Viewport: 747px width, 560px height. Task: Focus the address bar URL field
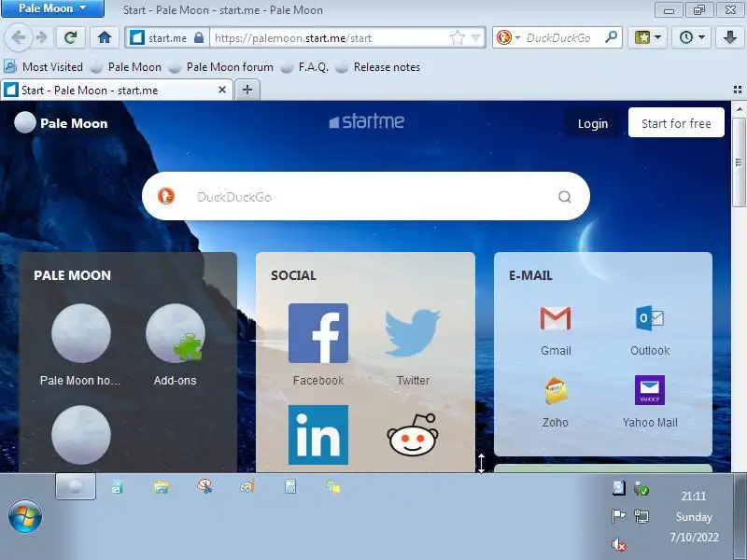[329, 37]
